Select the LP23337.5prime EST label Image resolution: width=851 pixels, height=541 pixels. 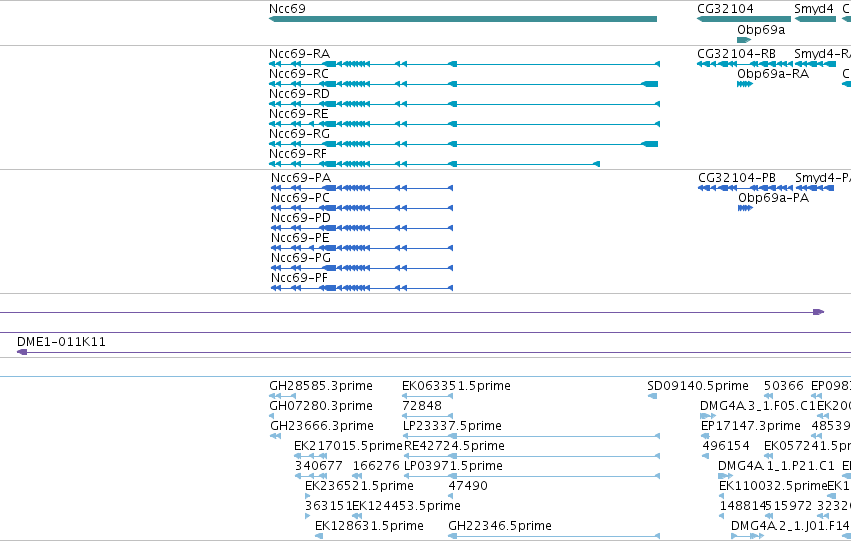pos(452,426)
